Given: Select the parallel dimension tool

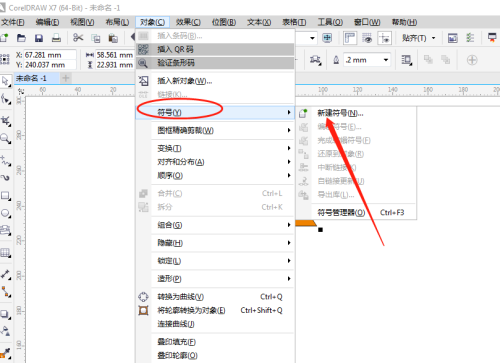Looking at the screenshot, I should coord(6,274).
